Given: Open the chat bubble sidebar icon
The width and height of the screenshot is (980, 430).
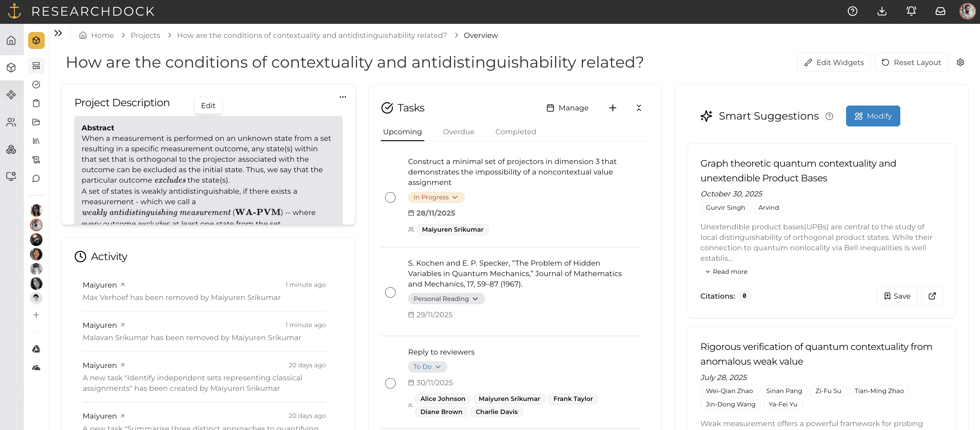Looking at the screenshot, I should (36, 178).
